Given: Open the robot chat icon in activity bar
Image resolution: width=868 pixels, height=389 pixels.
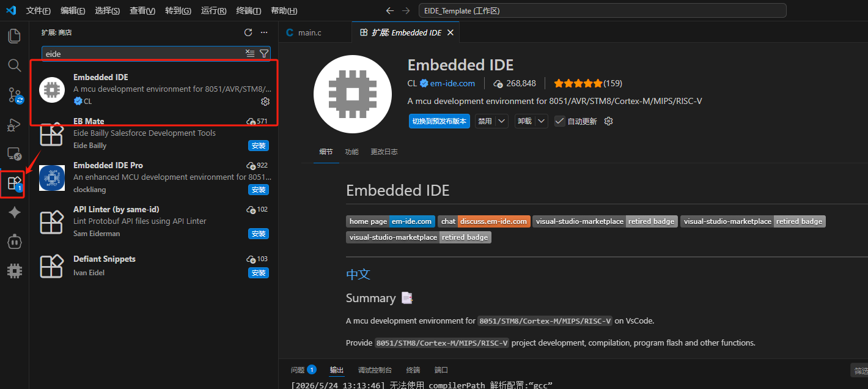Looking at the screenshot, I should point(14,242).
